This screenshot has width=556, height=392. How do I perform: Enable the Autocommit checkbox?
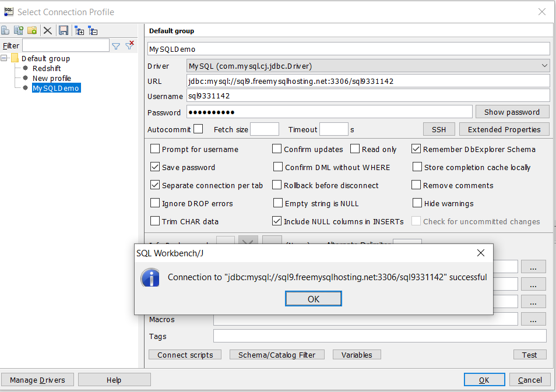[x=198, y=129]
